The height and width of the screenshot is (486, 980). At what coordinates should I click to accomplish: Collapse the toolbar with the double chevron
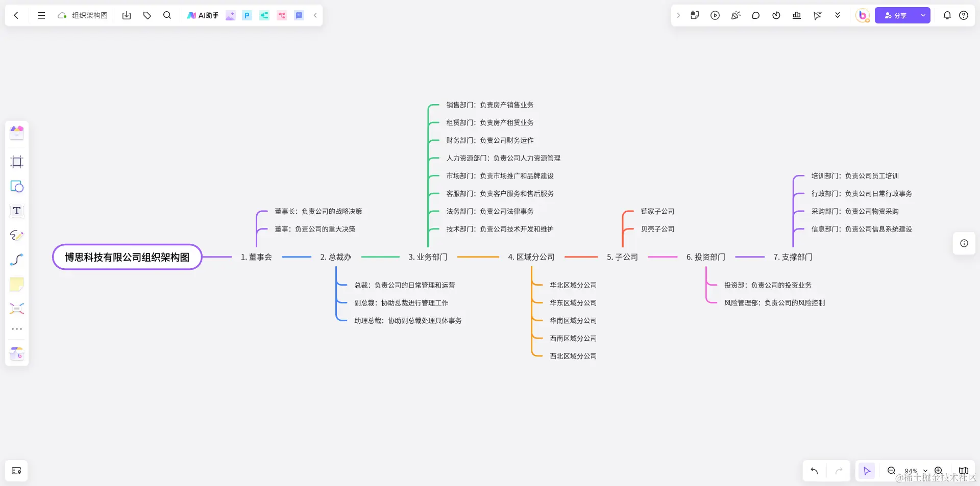(x=837, y=15)
